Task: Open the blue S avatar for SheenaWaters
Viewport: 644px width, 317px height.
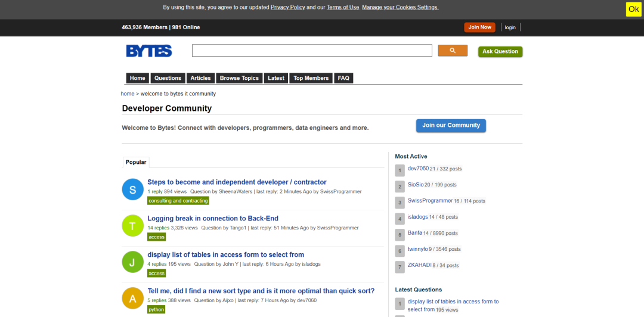Action: 132,189
